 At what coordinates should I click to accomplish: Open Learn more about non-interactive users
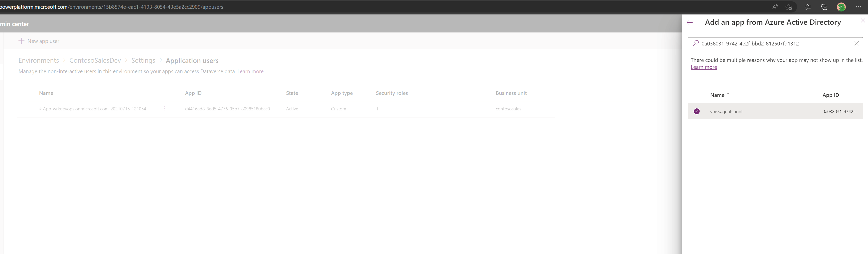[250, 71]
